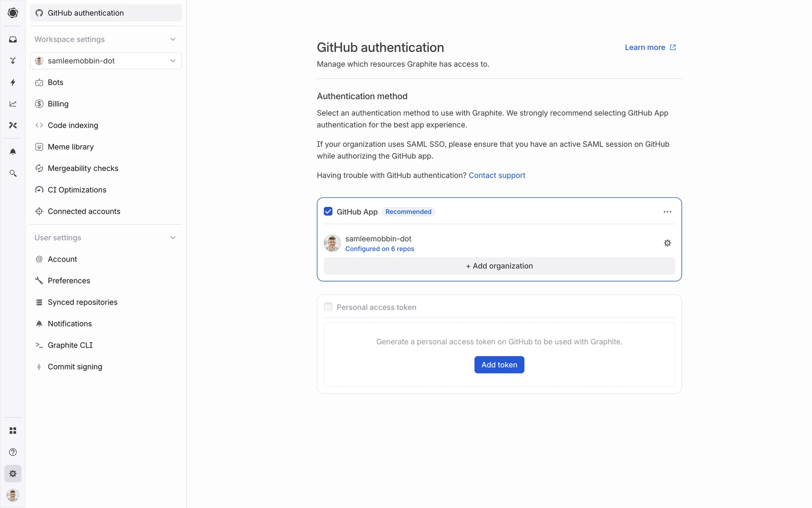
Task: Click the notifications bell in the left rail
Action: click(13, 152)
